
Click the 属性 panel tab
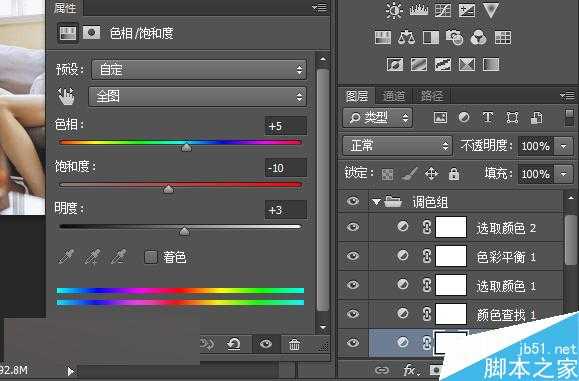click(65, 8)
